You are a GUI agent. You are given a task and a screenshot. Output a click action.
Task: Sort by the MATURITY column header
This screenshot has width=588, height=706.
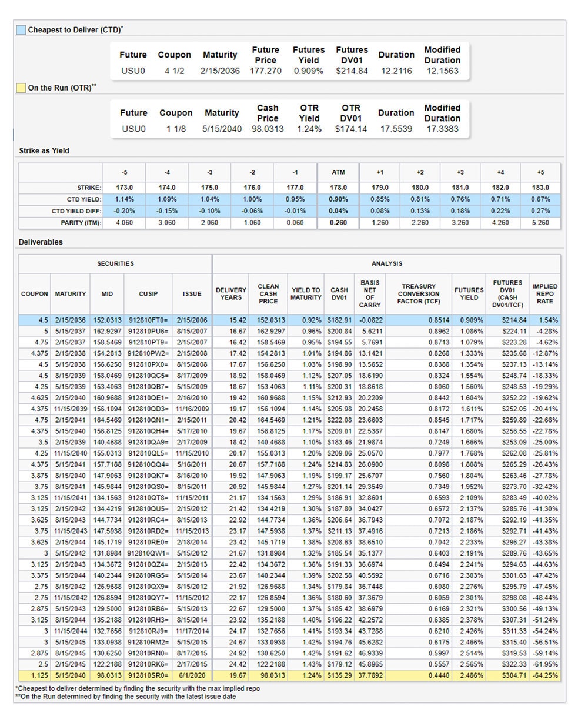point(71,294)
